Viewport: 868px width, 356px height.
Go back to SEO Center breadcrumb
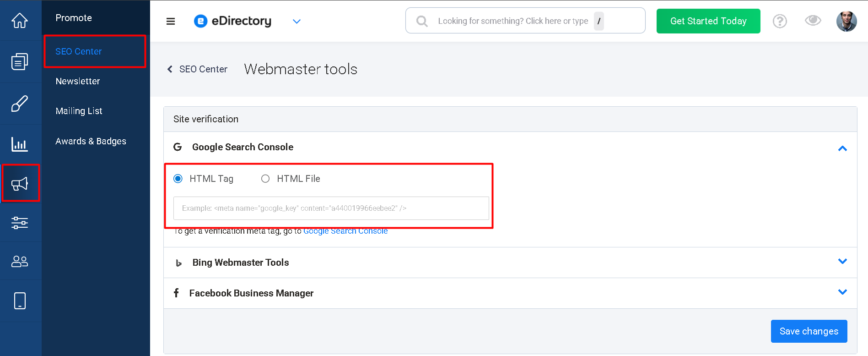(x=203, y=69)
